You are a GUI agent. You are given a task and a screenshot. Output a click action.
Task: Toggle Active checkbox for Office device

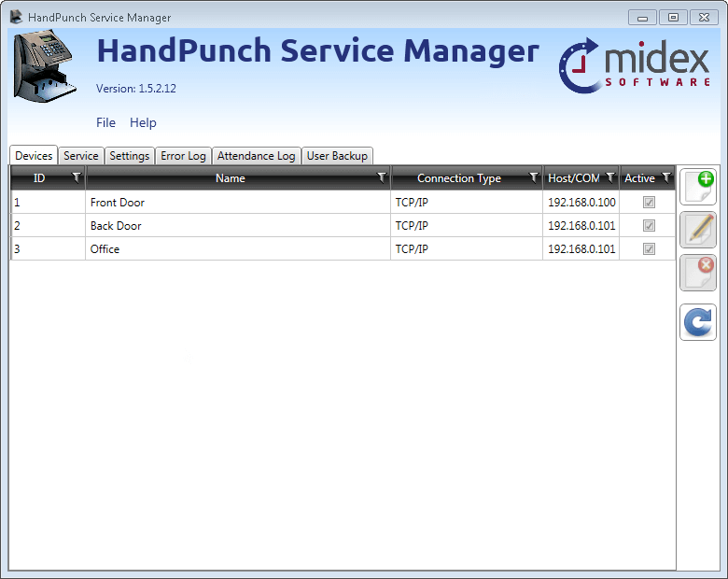tap(649, 249)
